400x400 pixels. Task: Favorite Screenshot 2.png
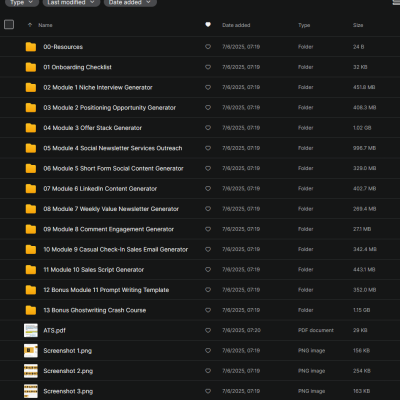click(x=208, y=371)
